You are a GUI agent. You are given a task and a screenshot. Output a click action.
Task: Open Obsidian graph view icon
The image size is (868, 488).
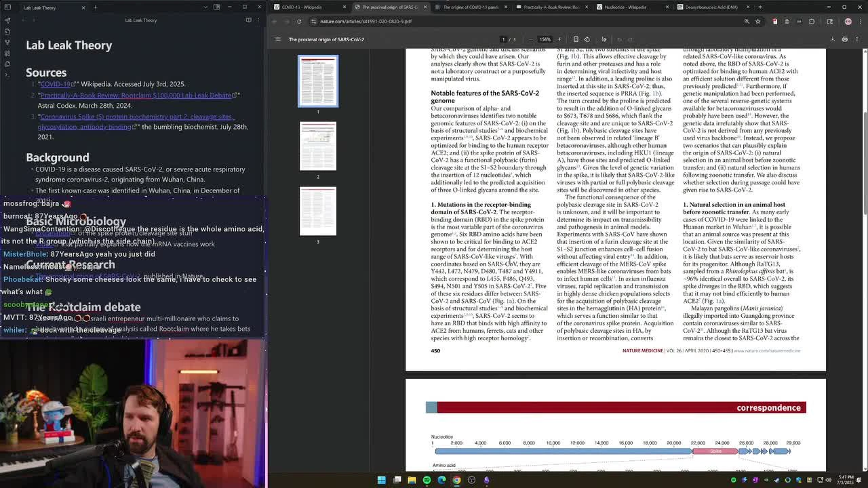point(7,42)
